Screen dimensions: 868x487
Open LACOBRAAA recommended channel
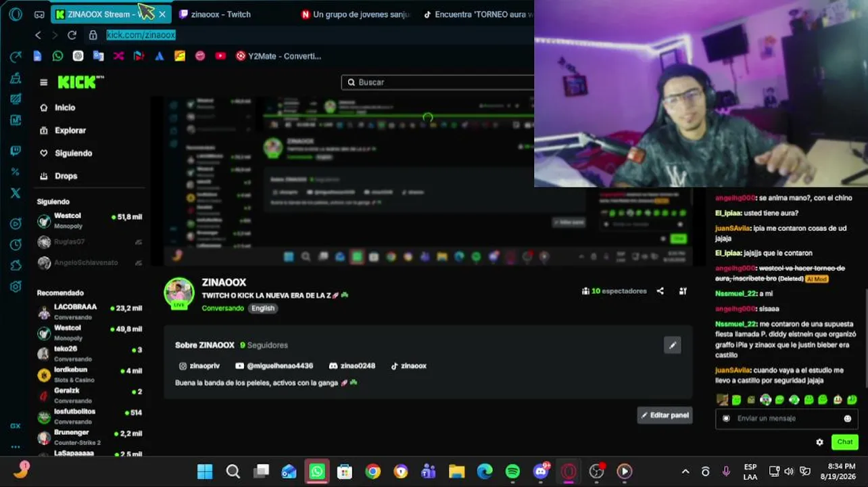[x=90, y=312]
